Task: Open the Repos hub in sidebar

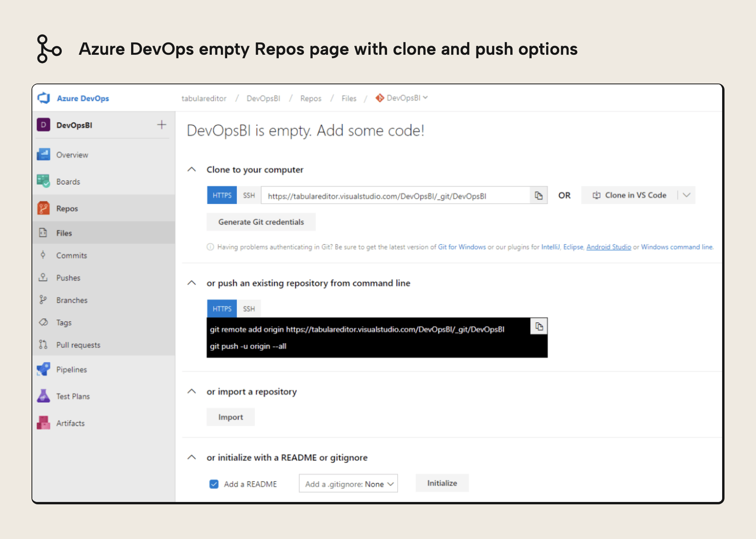Action: pos(104,208)
